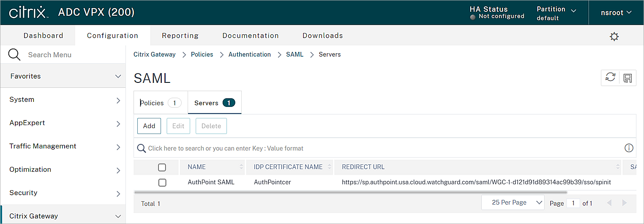The height and width of the screenshot is (224, 644).
Task: Click the Edit button
Action: [178, 126]
